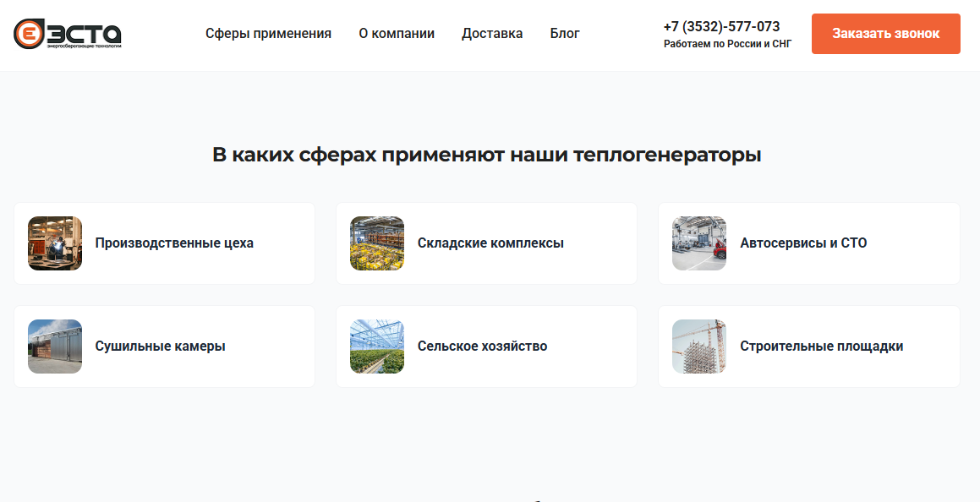Click the Заказать звонок button

click(885, 34)
